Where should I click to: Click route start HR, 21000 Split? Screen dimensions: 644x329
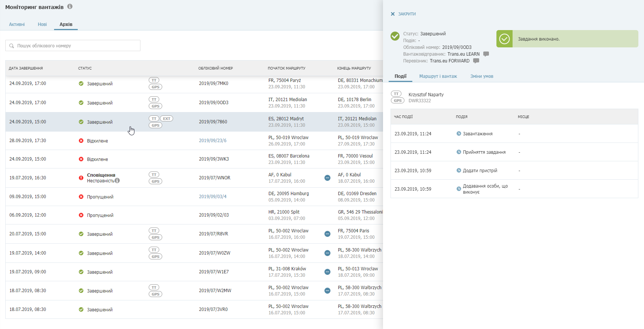coord(284,212)
